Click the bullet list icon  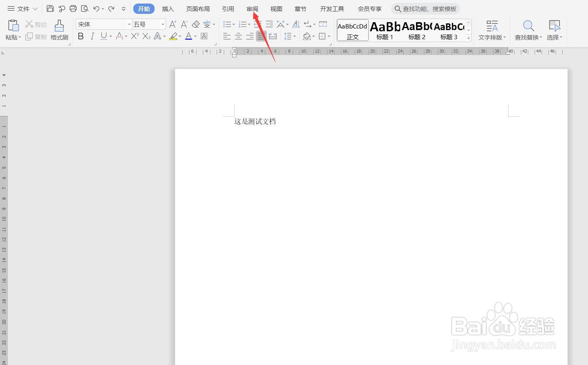[227, 24]
